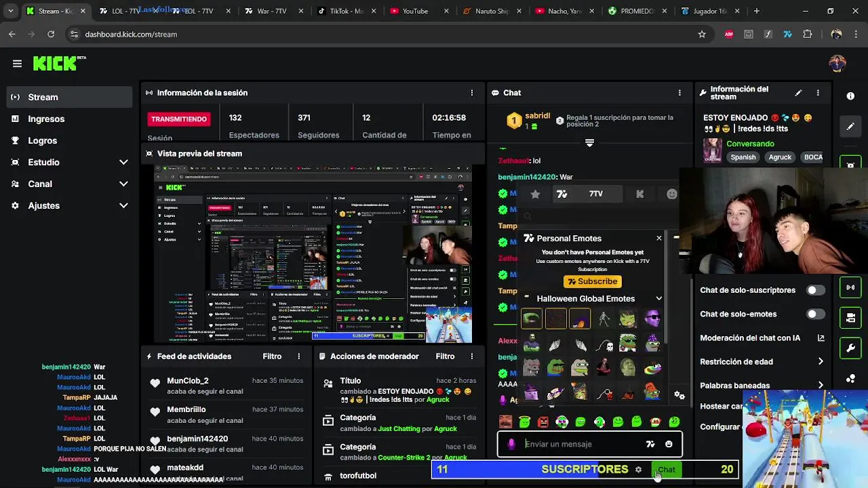Toggle Chat de solo-emotes switch
This screenshot has width=868, height=488.
(x=816, y=314)
